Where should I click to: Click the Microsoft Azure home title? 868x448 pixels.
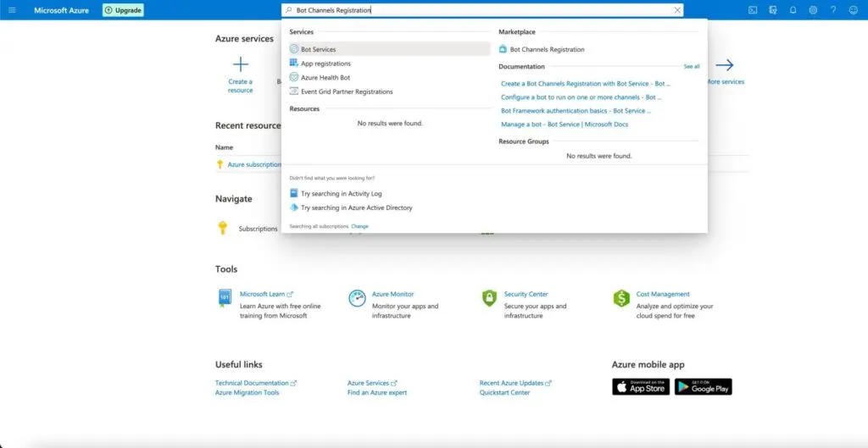click(x=61, y=10)
